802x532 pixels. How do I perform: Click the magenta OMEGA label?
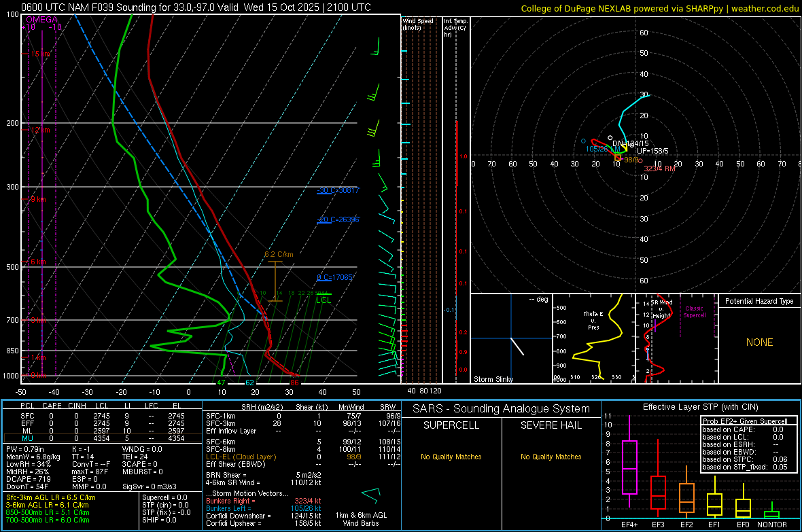click(42, 20)
